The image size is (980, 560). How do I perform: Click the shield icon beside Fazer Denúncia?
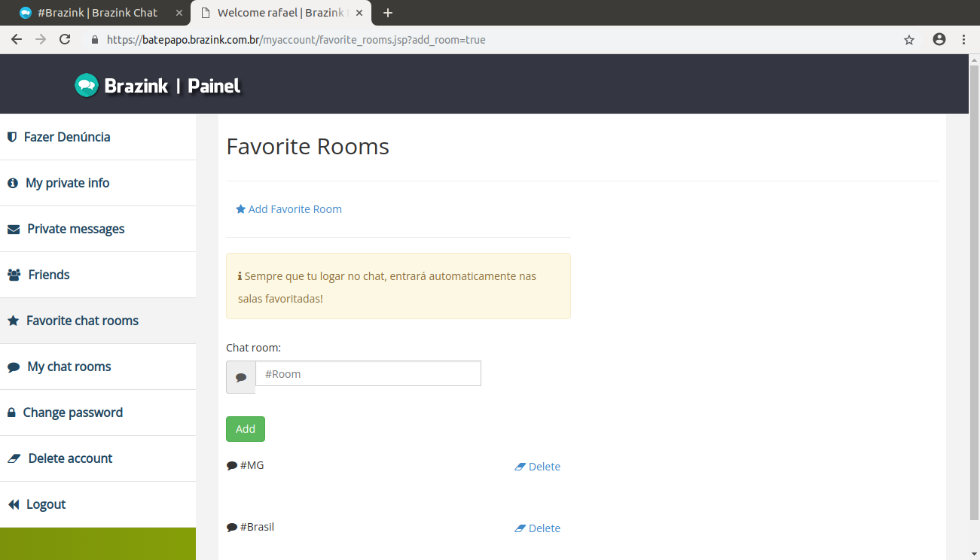12,137
